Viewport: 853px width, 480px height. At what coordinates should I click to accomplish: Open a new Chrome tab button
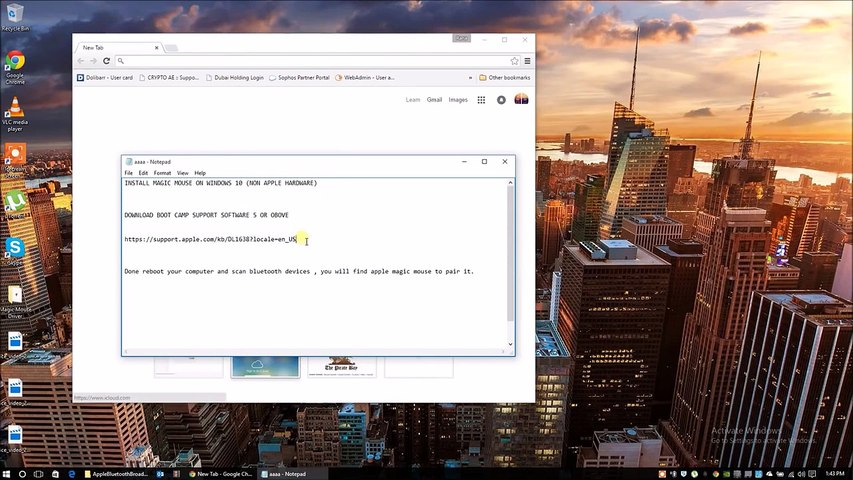coord(171,48)
